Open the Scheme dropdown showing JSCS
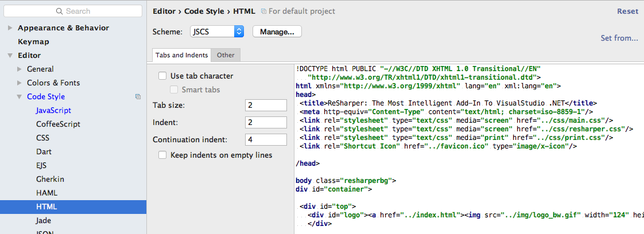 point(218,32)
